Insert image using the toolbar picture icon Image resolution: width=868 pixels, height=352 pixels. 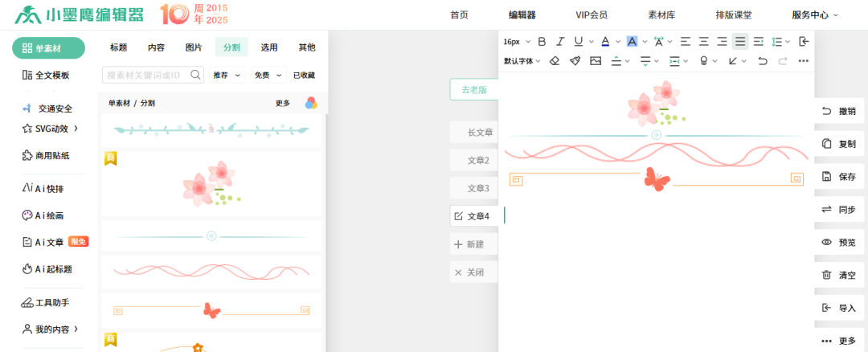point(595,61)
